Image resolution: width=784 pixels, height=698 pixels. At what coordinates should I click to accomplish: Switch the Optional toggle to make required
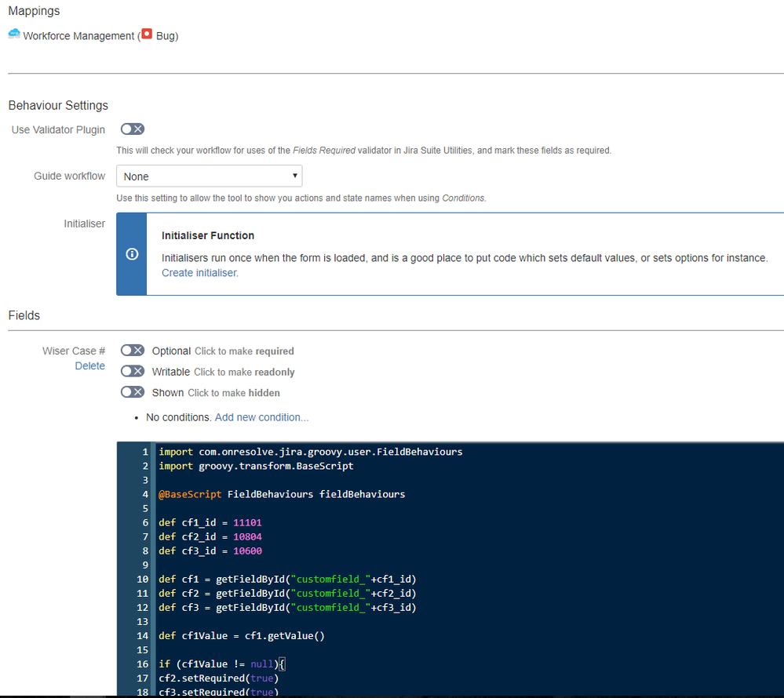(132, 351)
